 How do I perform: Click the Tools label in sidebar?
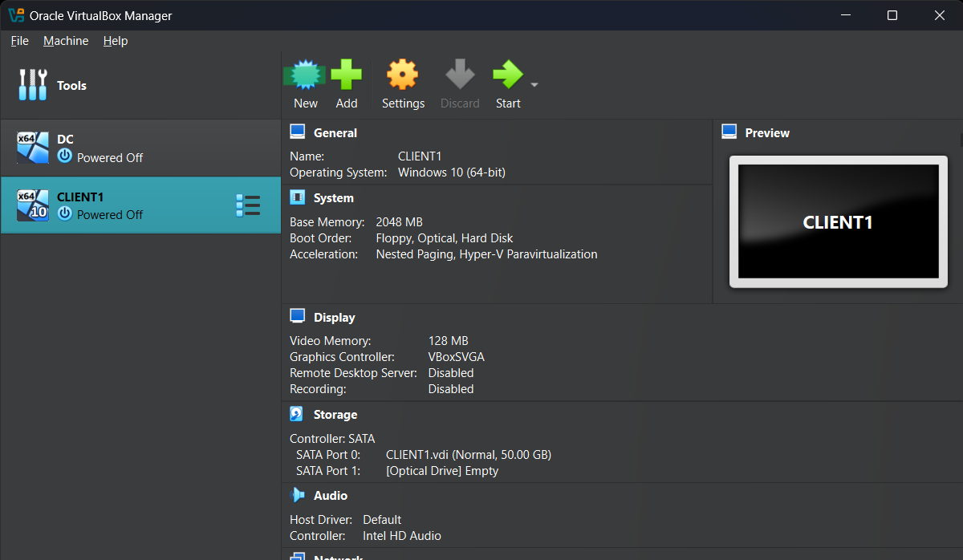pyautogui.click(x=71, y=86)
